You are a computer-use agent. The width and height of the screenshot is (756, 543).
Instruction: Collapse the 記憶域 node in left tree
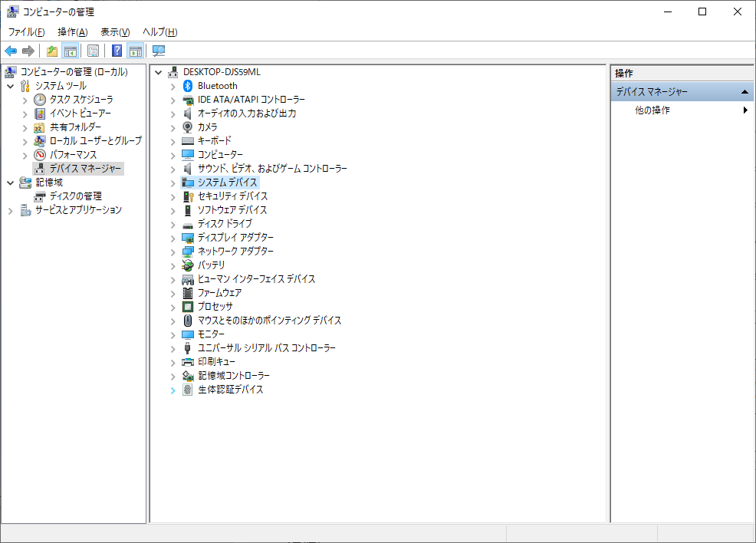pyautogui.click(x=10, y=183)
